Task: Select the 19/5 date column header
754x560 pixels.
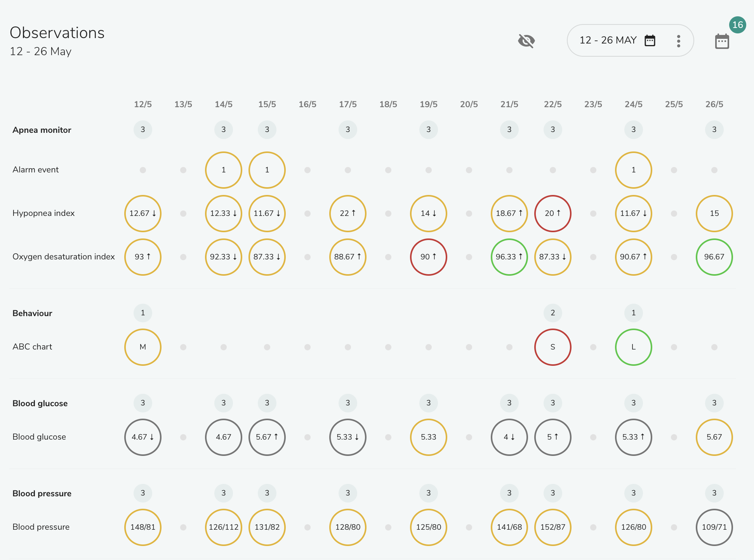Action: [429, 104]
